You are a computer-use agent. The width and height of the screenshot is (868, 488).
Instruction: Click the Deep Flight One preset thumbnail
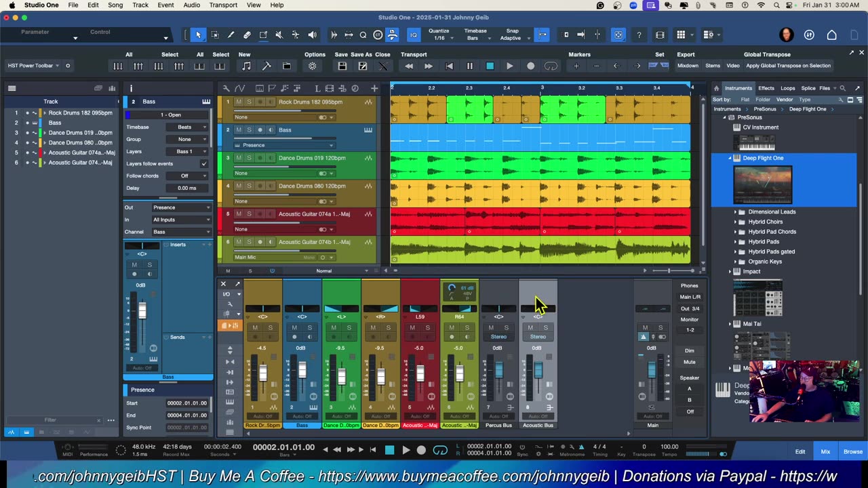(x=762, y=184)
